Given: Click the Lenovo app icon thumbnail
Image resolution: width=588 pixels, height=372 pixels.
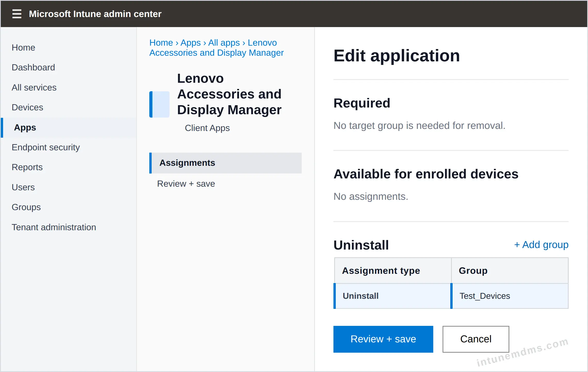Looking at the screenshot, I should pyautogui.click(x=159, y=104).
